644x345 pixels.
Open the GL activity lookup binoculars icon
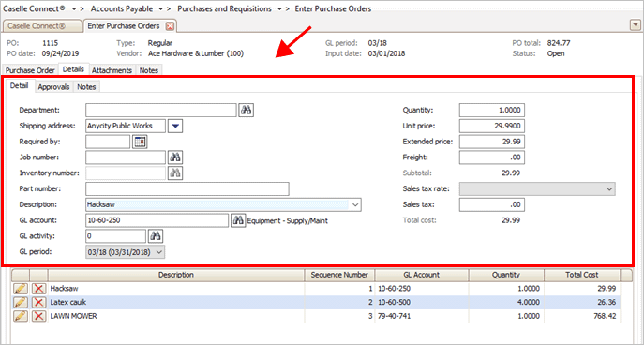(x=156, y=236)
